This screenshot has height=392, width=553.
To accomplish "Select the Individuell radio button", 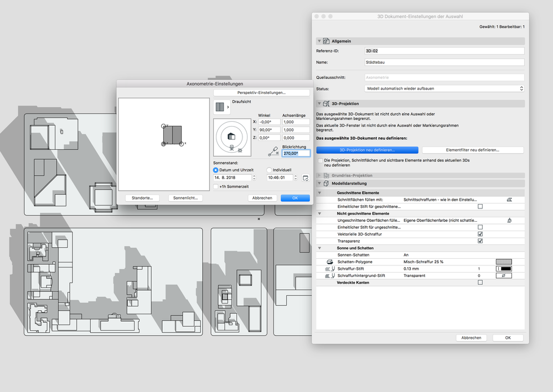I will point(270,170).
